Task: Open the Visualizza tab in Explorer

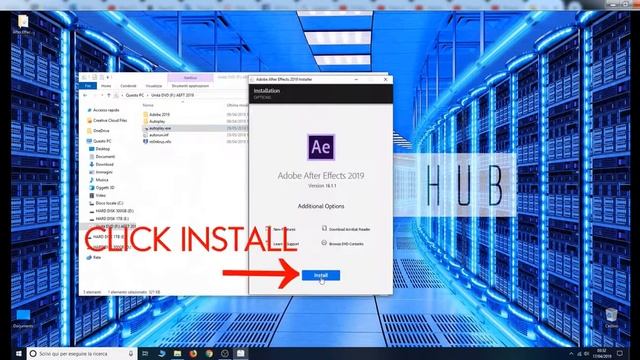Action: click(x=154, y=86)
